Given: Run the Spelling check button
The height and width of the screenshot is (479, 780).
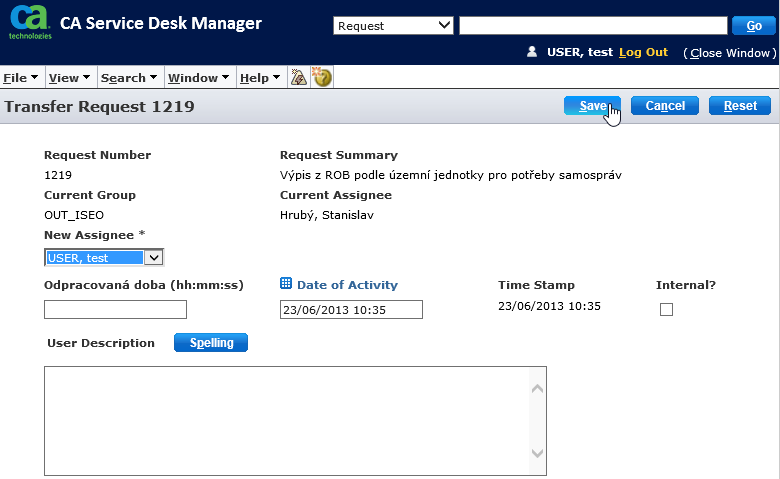Looking at the screenshot, I should pyautogui.click(x=211, y=343).
